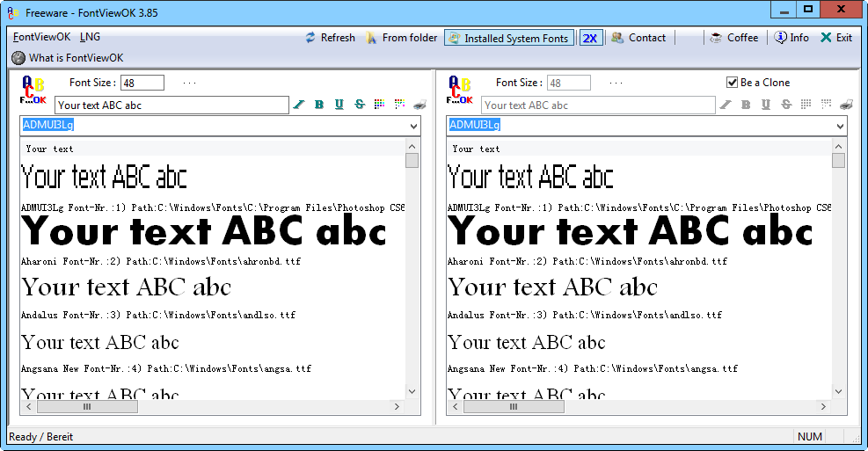Image resolution: width=868 pixels, height=451 pixels.
Task: Click the right pane print icon
Action: (846, 104)
